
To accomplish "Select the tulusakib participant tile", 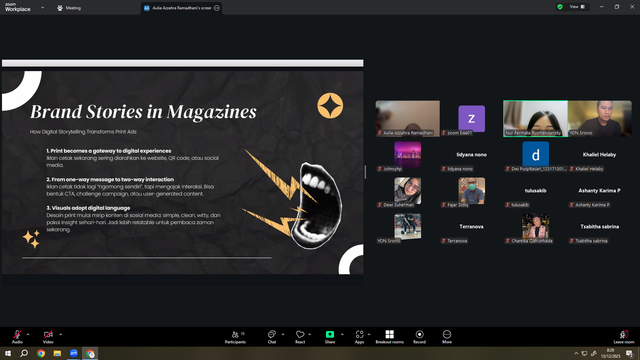I will click(x=536, y=191).
